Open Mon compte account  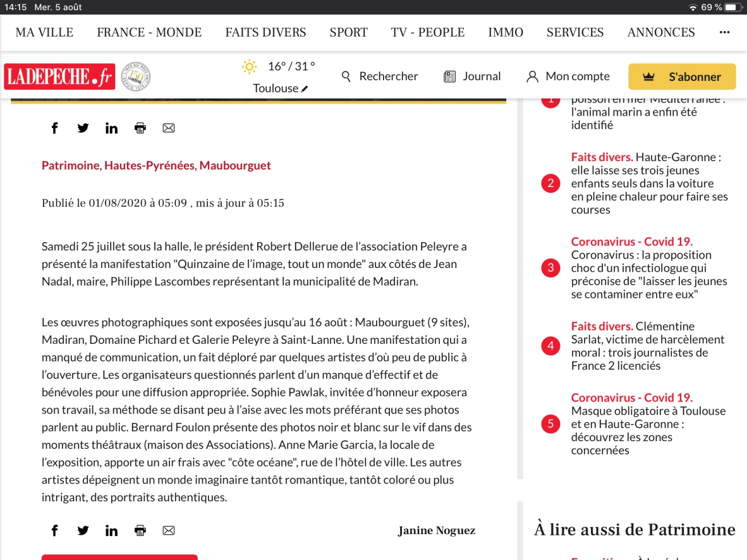click(x=578, y=76)
